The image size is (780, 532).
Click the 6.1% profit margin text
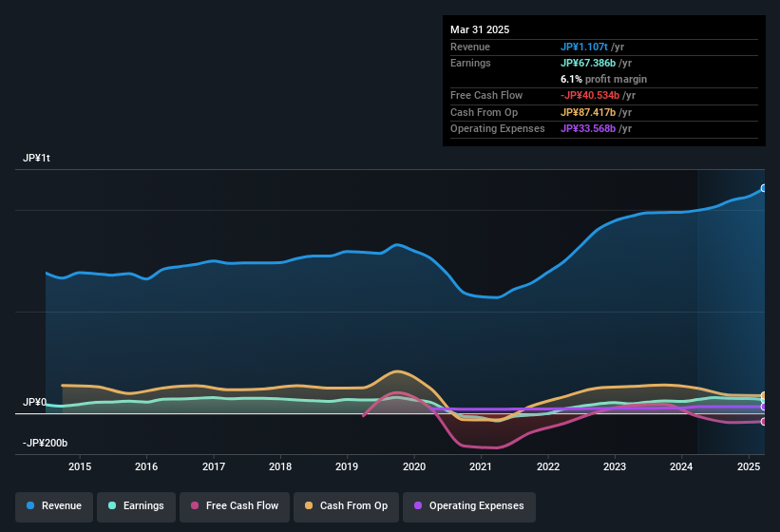pos(603,79)
